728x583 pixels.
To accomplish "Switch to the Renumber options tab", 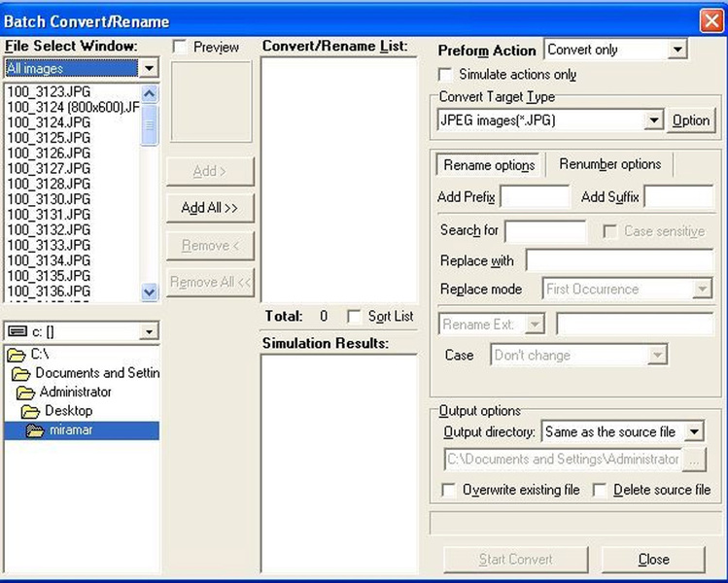I will 609,164.
